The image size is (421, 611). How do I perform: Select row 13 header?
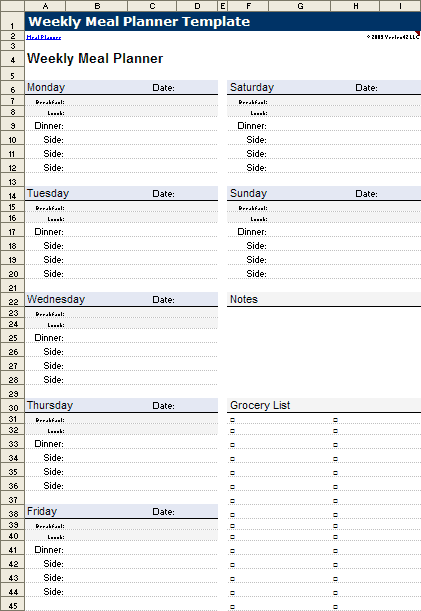pos(12,181)
